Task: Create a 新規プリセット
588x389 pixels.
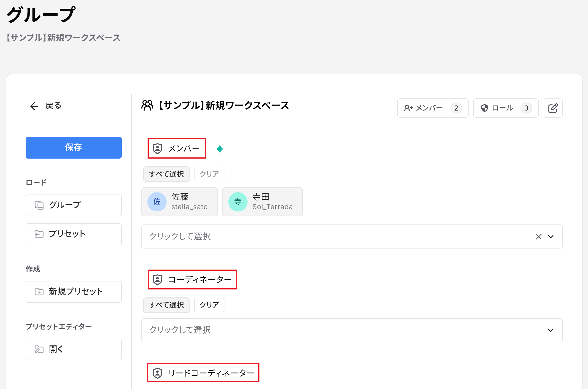Action: [x=74, y=292]
